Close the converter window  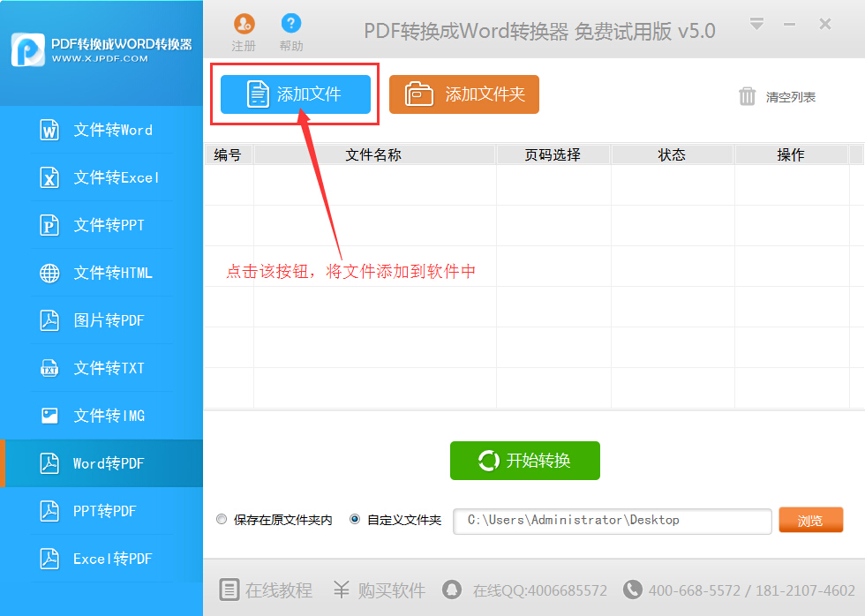pyautogui.click(x=824, y=24)
